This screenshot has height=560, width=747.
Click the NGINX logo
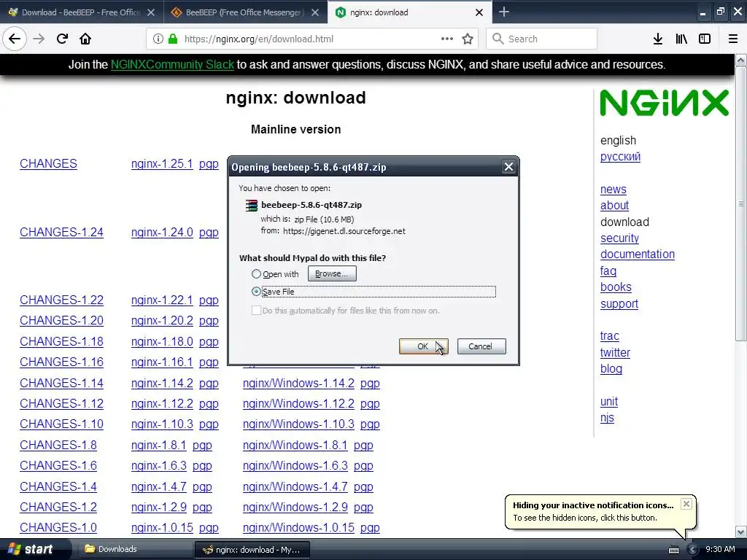coord(664,103)
